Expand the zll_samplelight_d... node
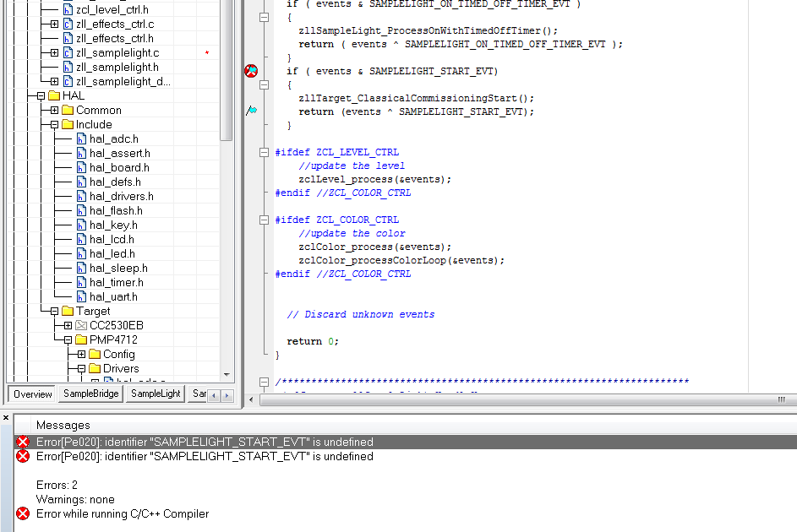797x532 pixels. coord(54,81)
